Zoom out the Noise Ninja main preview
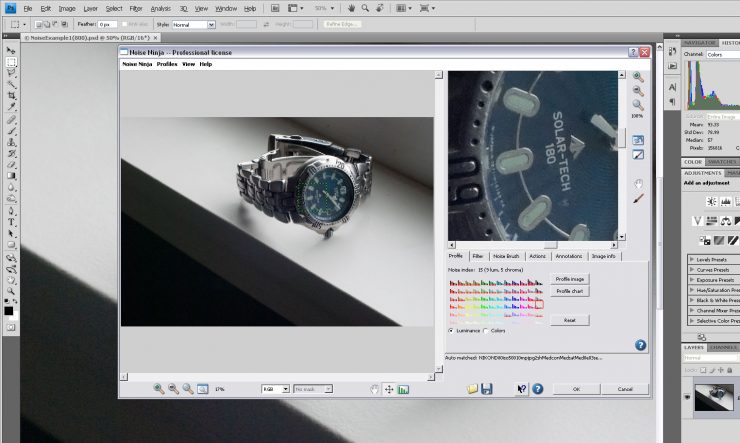The width and height of the screenshot is (740, 443). (174, 389)
